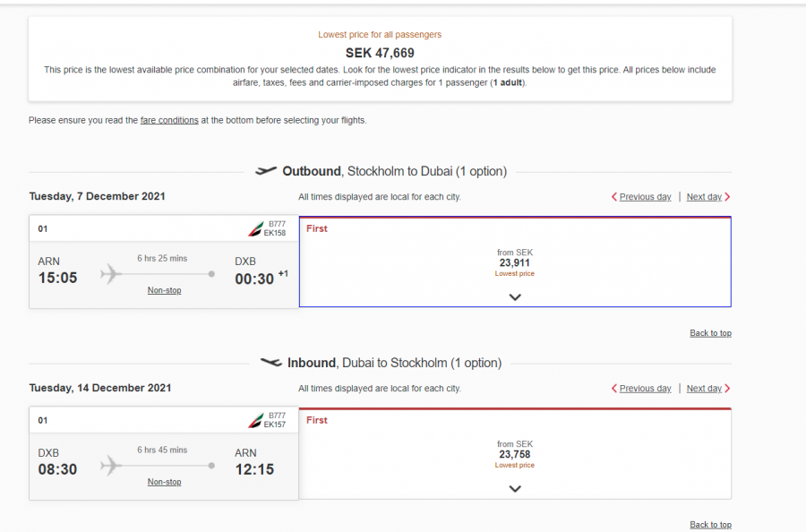
Task: Click Back to top below inbound section
Action: (710, 525)
